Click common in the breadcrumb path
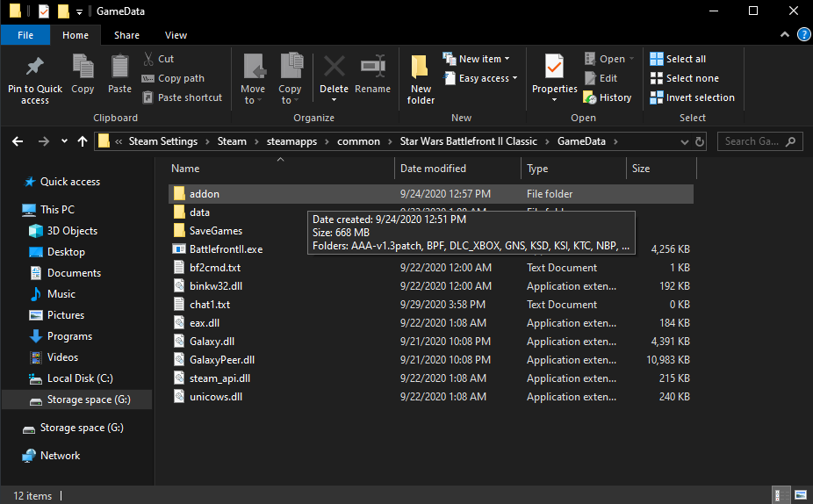 pyautogui.click(x=358, y=141)
